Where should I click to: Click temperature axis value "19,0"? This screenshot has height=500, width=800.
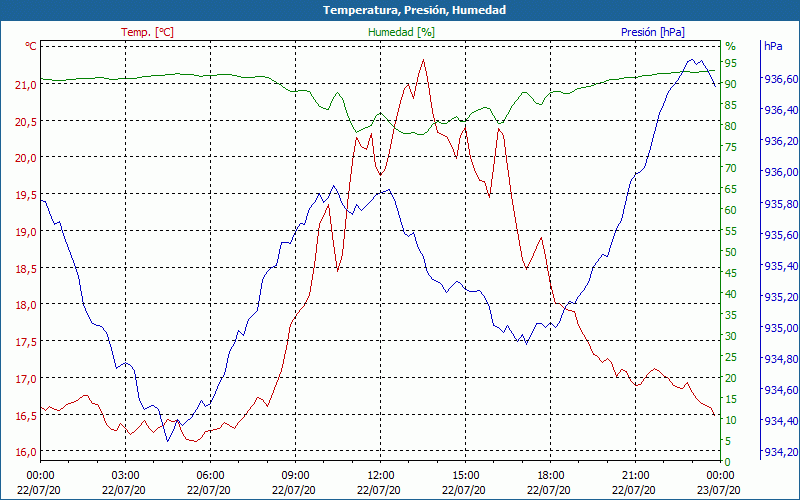[x=26, y=232]
